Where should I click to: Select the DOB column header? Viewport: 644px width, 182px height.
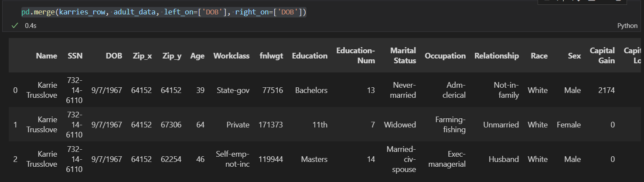tap(114, 56)
